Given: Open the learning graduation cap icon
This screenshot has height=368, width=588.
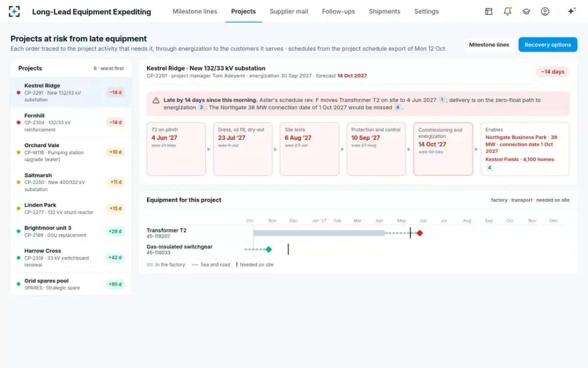Looking at the screenshot, I should [526, 11].
